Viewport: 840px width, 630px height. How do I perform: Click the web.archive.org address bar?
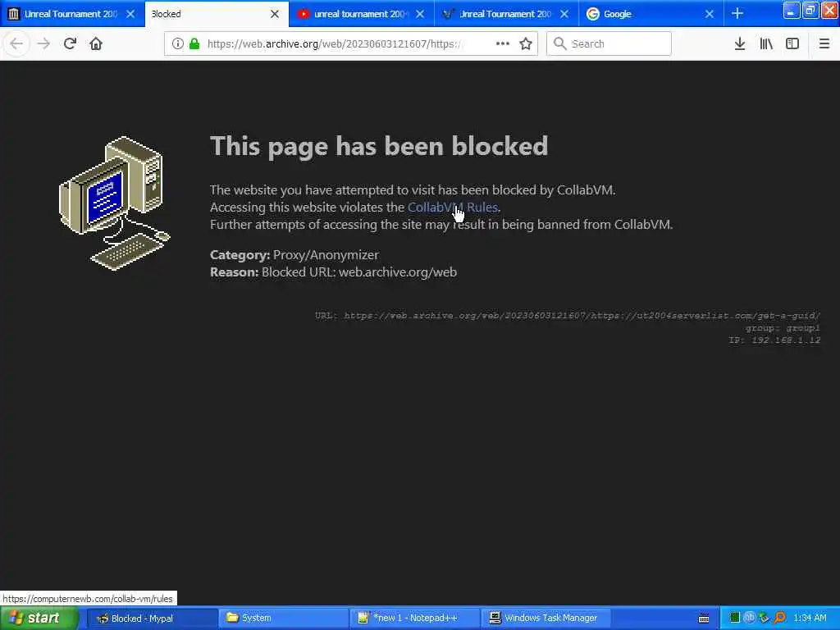click(343, 43)
